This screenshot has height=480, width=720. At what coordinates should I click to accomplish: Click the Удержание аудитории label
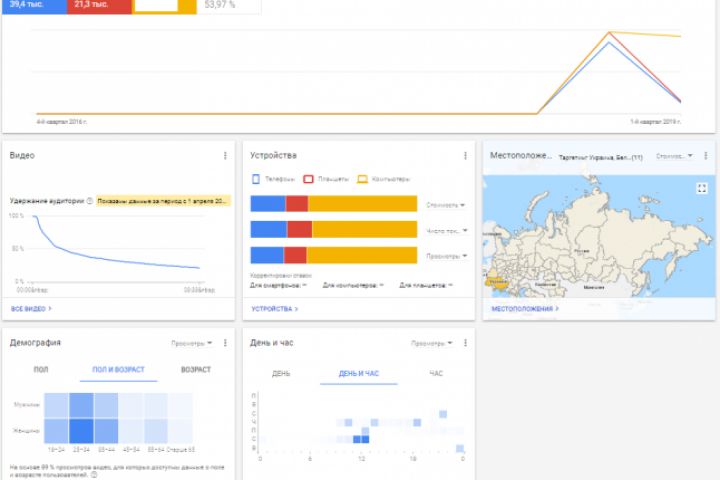47,201
